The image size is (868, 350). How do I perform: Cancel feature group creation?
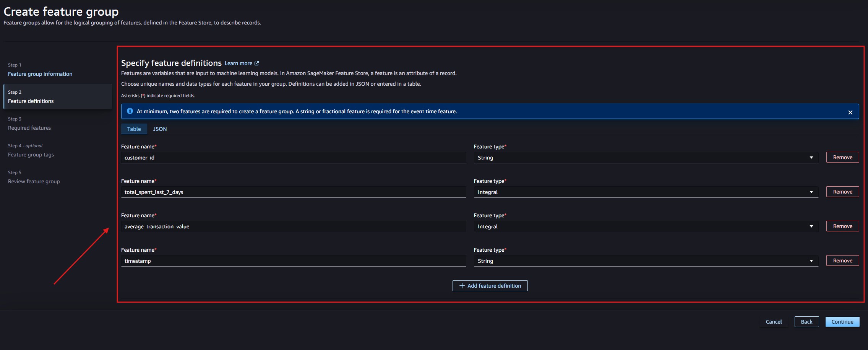point(774,322)
